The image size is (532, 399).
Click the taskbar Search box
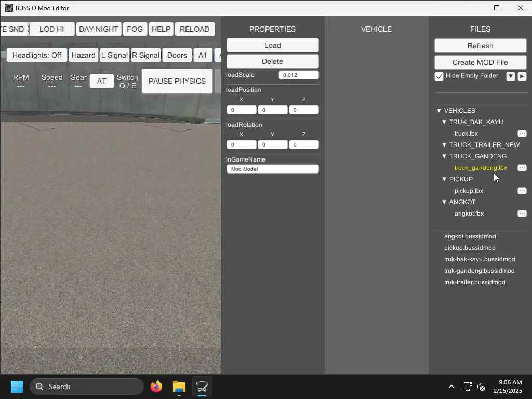(87, 387)
